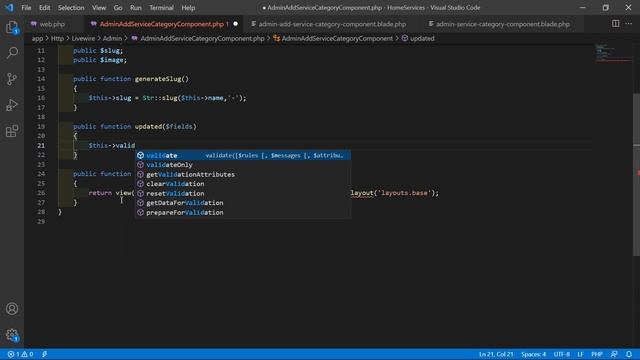This screenshot has width=640, height=360.
Task: Open the File menu
Action: [x=26, y=8]
